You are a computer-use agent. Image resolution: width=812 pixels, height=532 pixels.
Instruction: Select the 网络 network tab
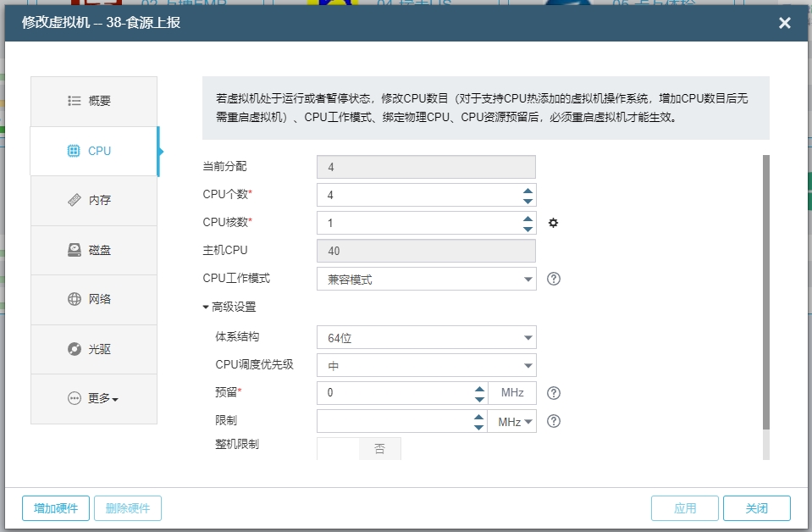(x=94, y=299)
